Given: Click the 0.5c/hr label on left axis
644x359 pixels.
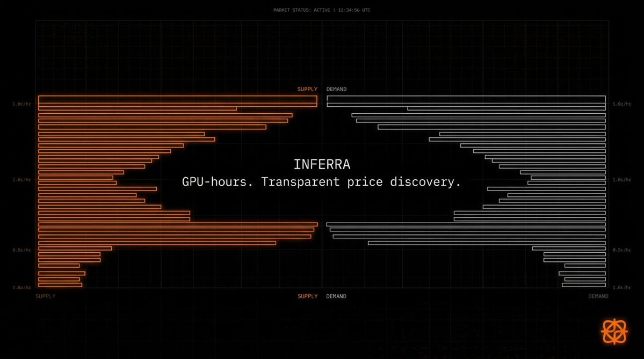Looking at the screenshot, I should pyautogui.click(x=21, y=250).
